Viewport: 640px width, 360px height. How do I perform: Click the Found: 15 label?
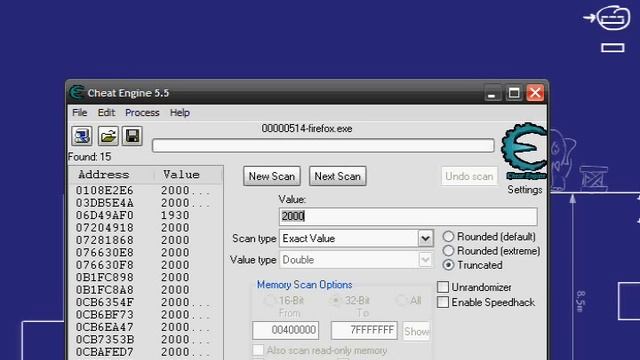pyautogui.click(x=89, y=157)
